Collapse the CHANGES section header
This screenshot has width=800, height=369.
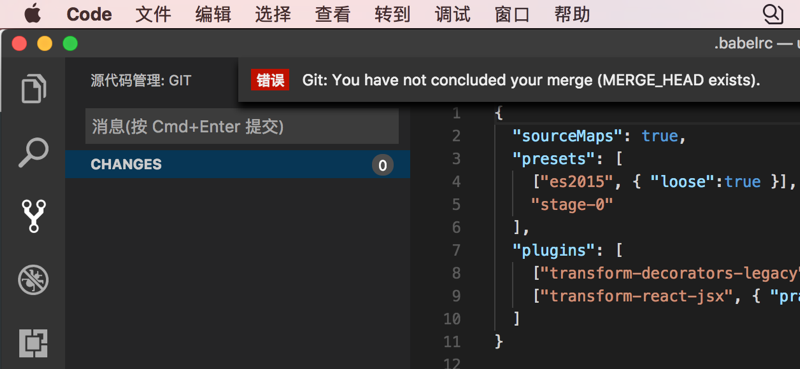coord(238,164)
